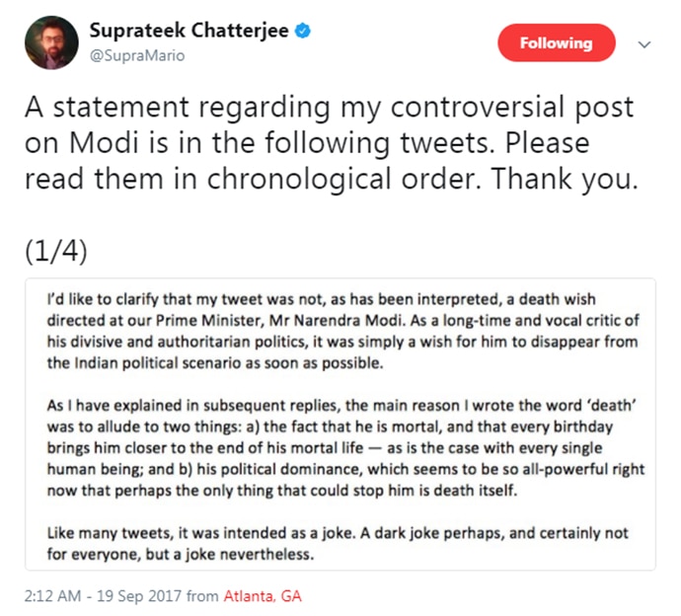
Task: Click Suprateek Chatterjee's profile avatar photo
Action: pyautogui.click(x=49, y=42)
